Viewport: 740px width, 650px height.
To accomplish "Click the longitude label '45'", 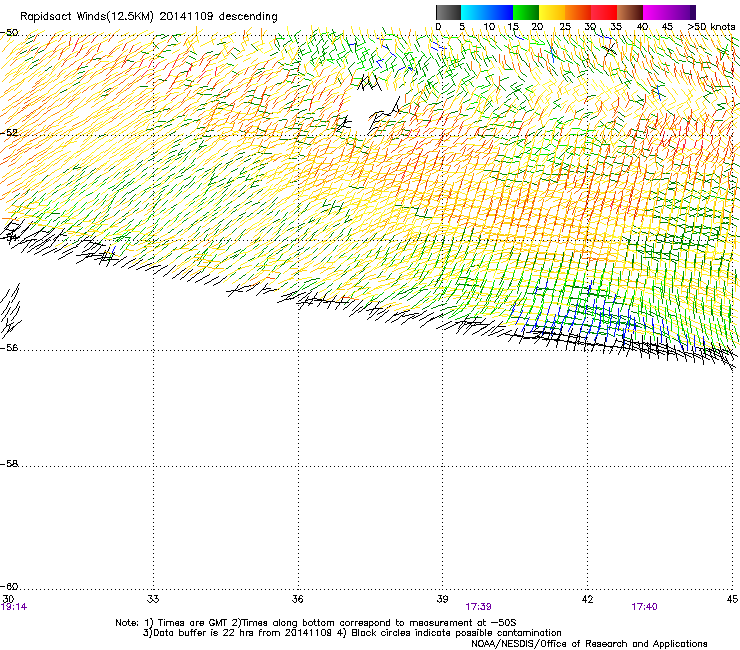I will (x=732, y=599).
